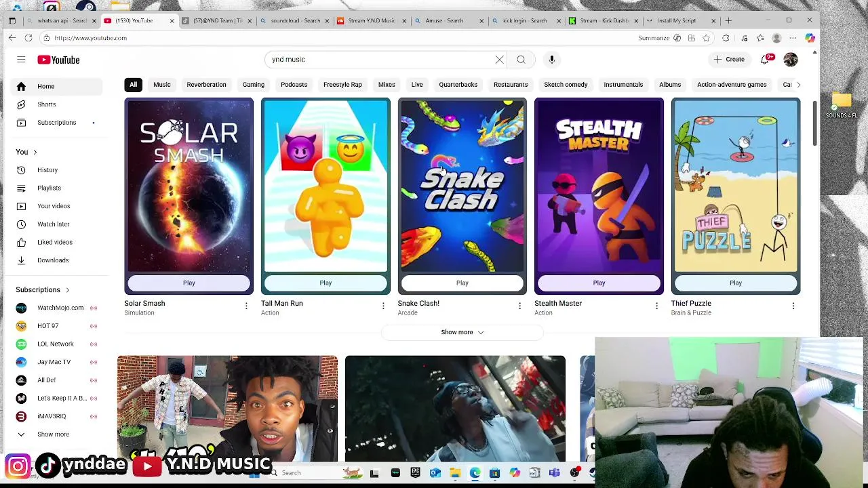Select the Podcasts filter chip
This screenshot has width=868, height=488.
294,85
